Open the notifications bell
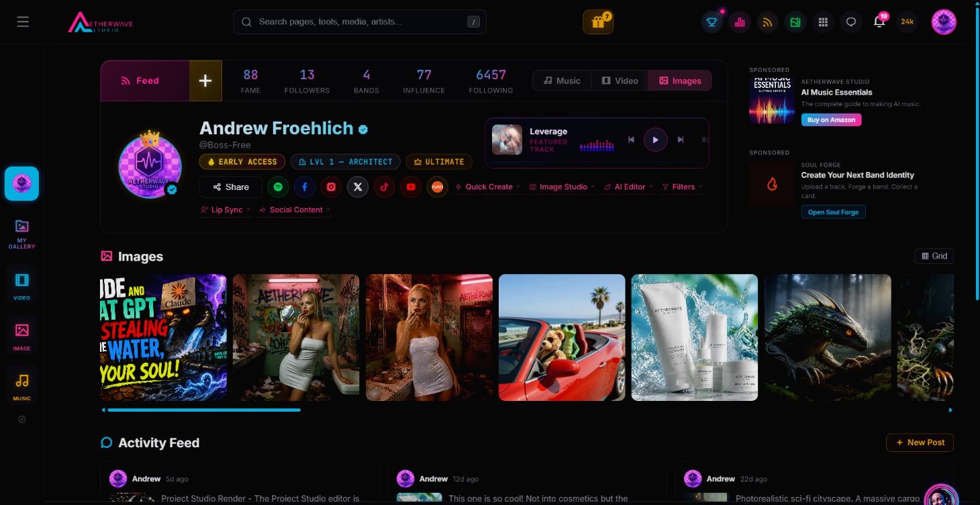The width and height of the screenshot is (980, 505). [879, 22]
